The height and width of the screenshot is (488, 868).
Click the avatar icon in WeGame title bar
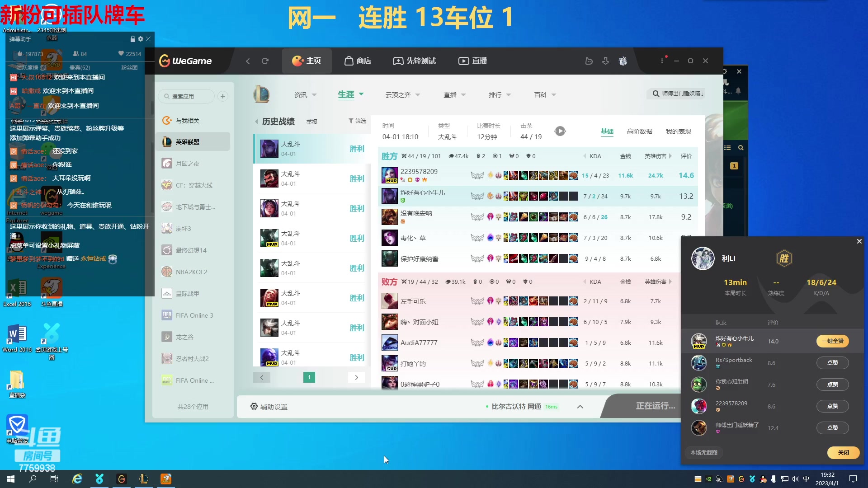[x=623, y=61]
